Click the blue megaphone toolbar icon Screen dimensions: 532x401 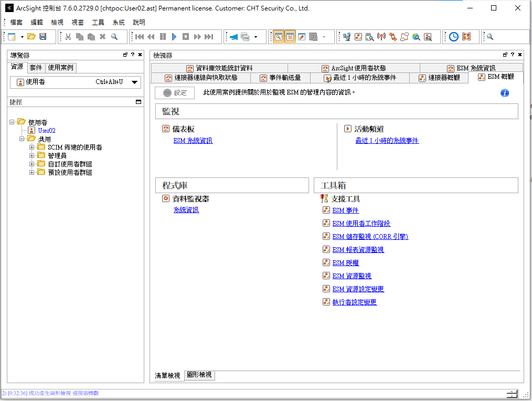(234, 37)
